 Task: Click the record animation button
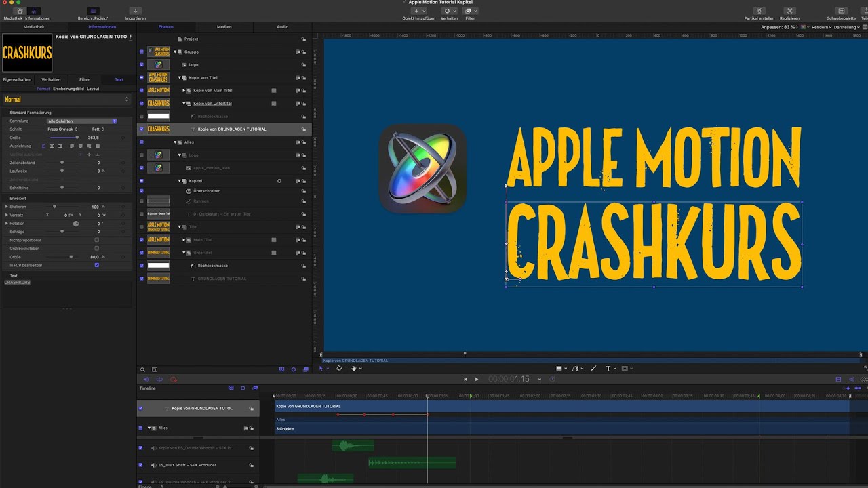(x=173, y=380)
